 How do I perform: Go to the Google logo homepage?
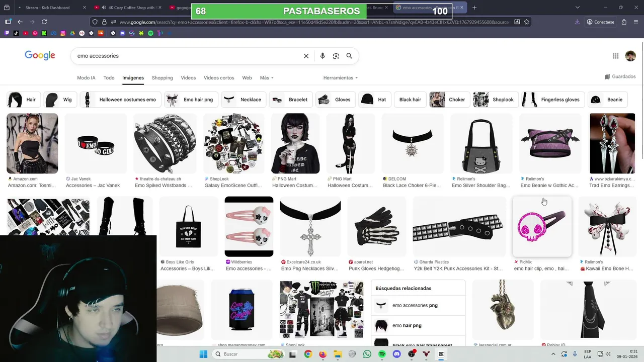(40, 56)
